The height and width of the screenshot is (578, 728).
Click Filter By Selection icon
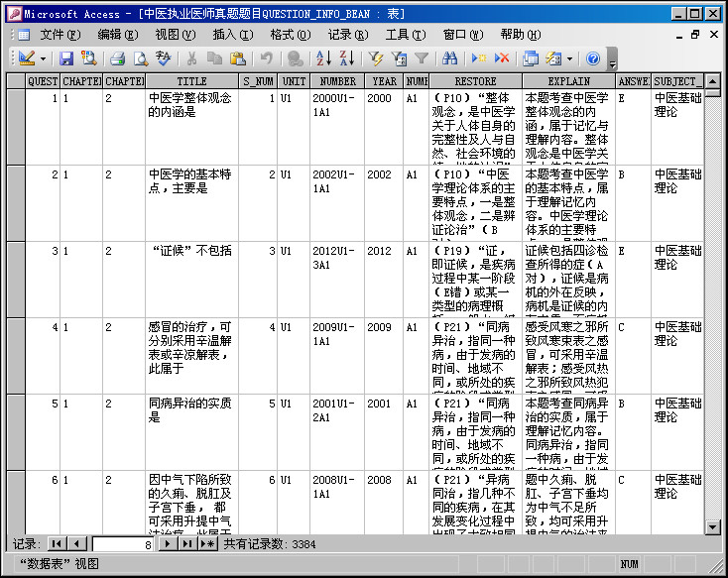tap(376, 58)
